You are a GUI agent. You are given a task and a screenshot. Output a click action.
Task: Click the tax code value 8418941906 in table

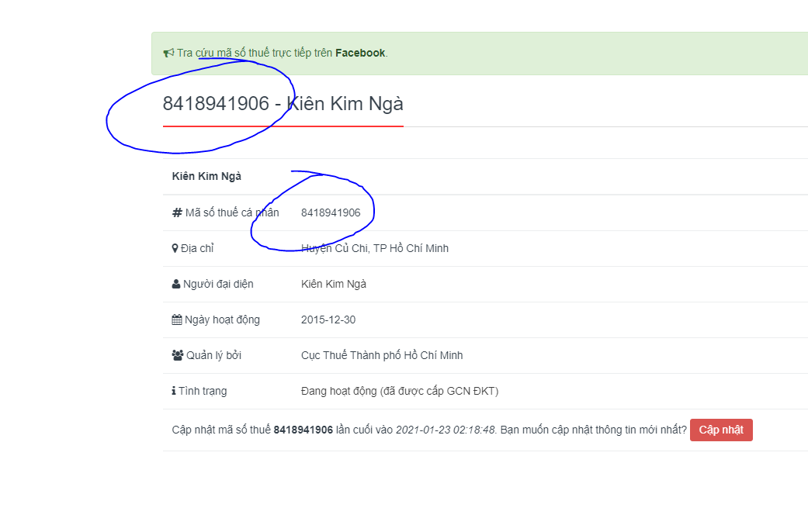pyautogui.click(x=331, y=212)
